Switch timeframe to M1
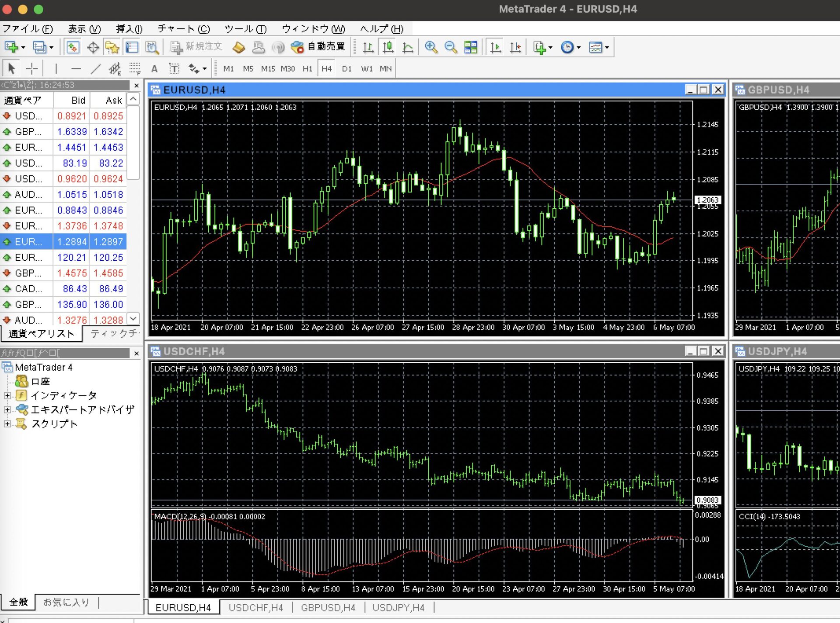Viewport: 840px width, 623px height. click(228, 69)
